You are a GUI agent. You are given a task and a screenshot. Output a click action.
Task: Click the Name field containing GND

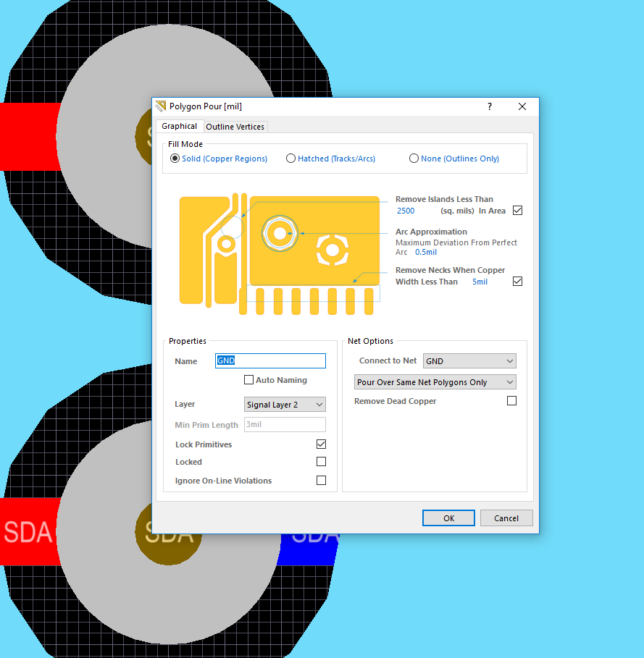coord(270,361)
